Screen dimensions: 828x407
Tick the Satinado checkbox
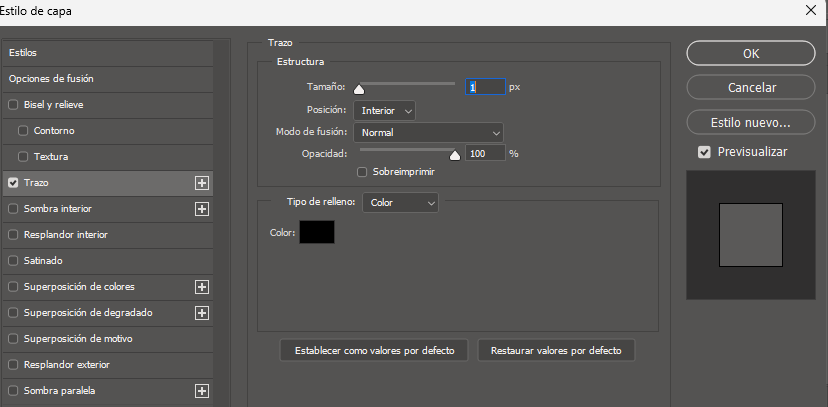[x=13, y=261]
